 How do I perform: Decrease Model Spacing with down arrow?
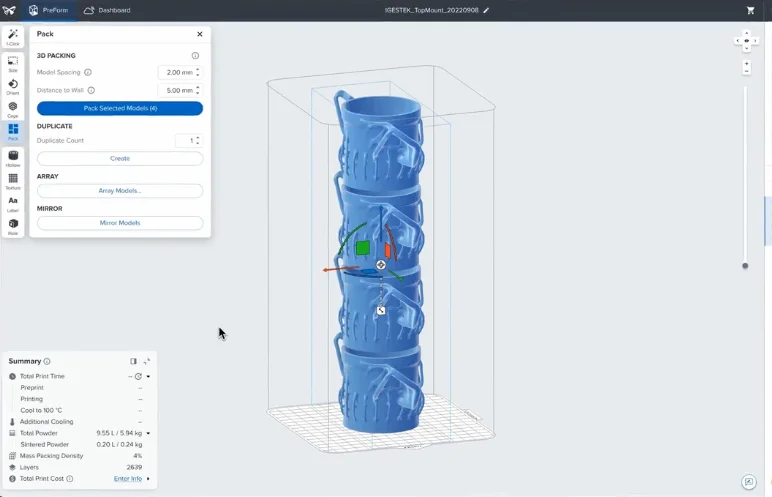197,75
